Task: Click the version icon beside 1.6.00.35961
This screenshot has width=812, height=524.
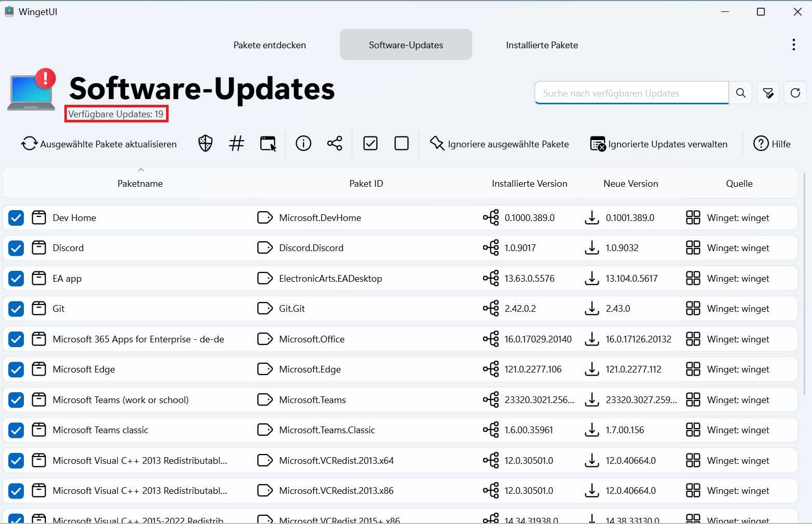Action: pos(491,430)
